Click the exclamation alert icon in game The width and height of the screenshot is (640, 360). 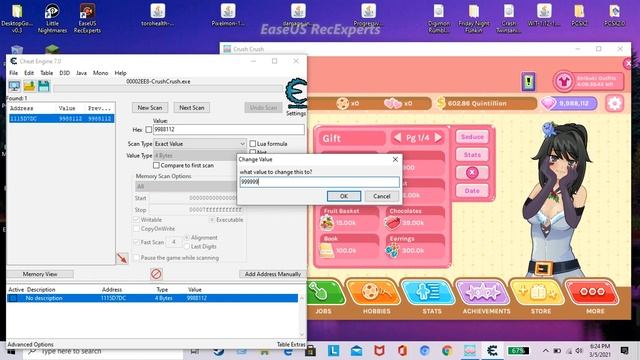coord(528,82)
